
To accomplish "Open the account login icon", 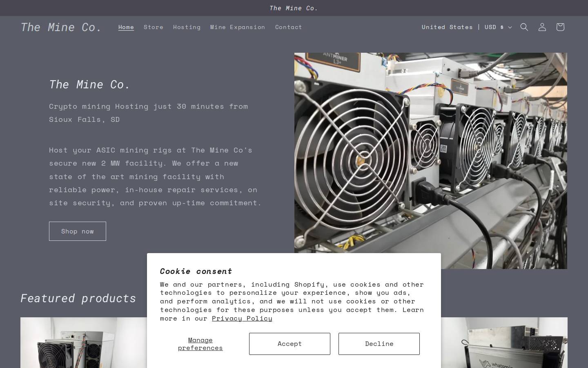I will (x=542, y=27).
